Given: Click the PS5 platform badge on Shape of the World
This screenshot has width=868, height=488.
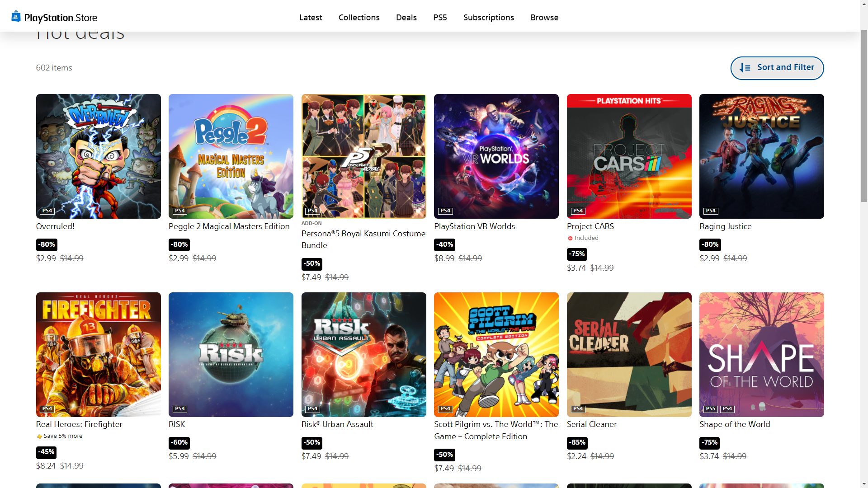Looking at the screenshot, I should click(x=710, y=409).
